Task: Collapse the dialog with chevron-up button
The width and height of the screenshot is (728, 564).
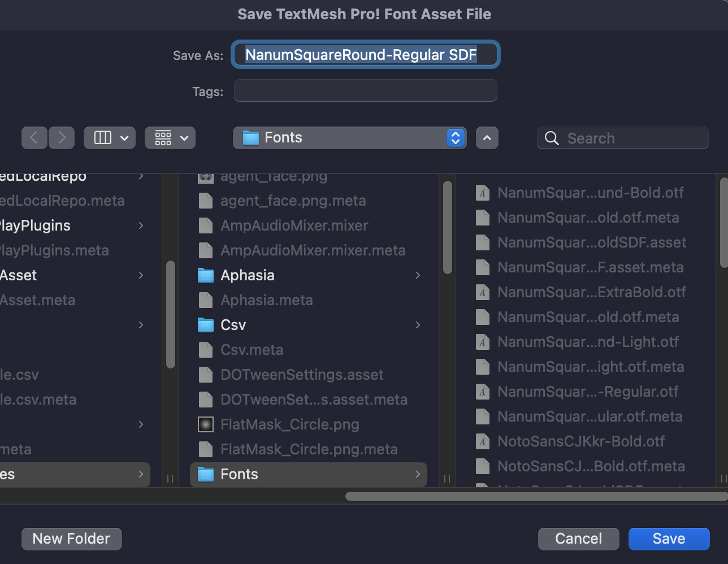Action: coord(487,138)
